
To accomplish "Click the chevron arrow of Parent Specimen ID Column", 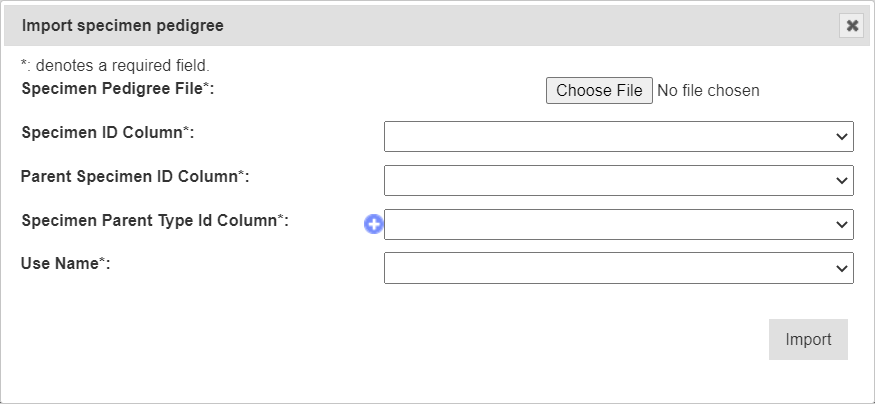I will pos(841,181).
